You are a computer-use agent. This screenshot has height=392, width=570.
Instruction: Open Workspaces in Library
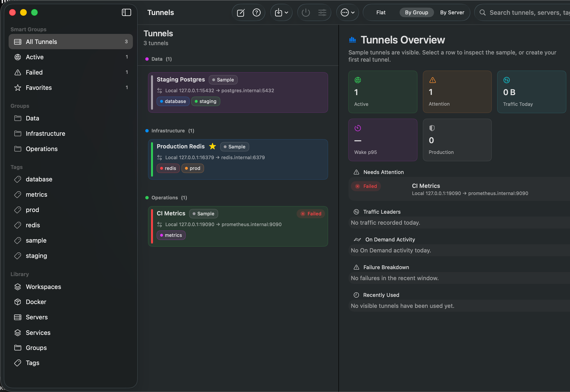[71, 287]
